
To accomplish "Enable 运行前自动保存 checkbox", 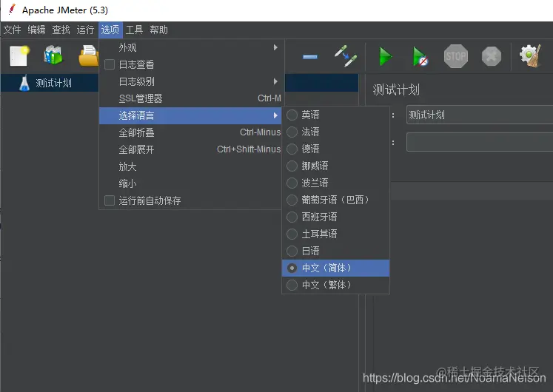I will (110, 200).
